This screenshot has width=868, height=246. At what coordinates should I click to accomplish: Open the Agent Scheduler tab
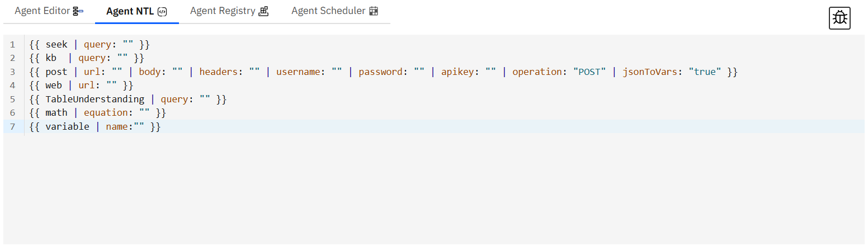click(x=335, y=11)
